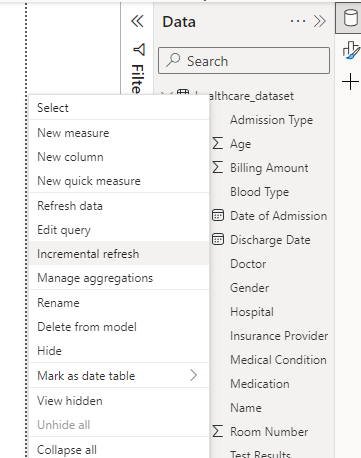Select the Age field
361x458 pixels.
tap(240, 144)
